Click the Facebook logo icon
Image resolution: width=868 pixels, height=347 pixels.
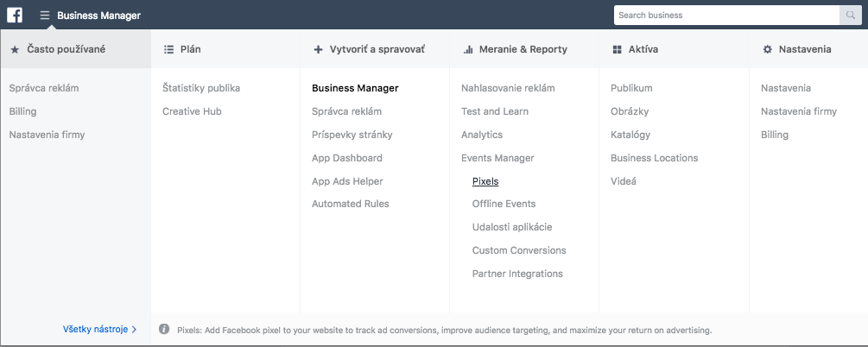coord(15,15)
